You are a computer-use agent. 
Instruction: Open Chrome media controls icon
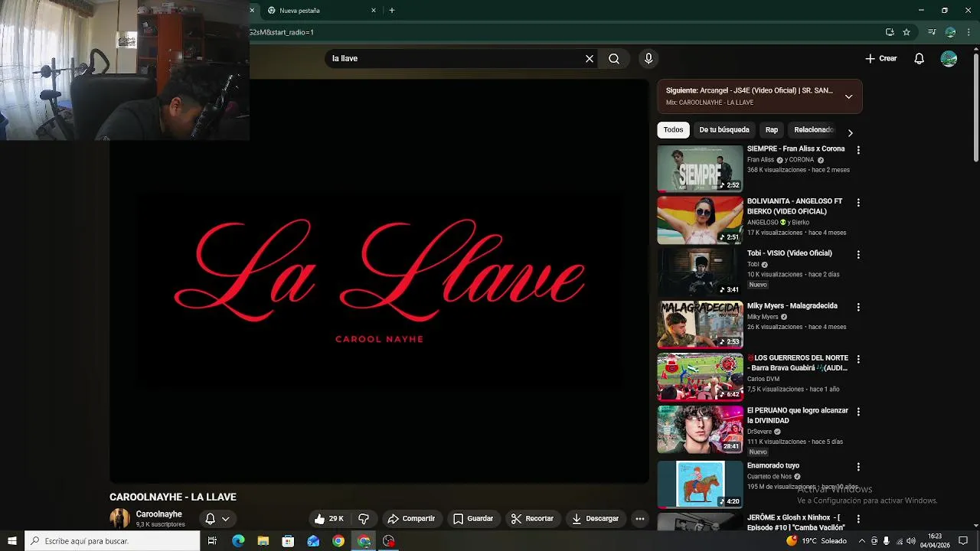(932, 32)
